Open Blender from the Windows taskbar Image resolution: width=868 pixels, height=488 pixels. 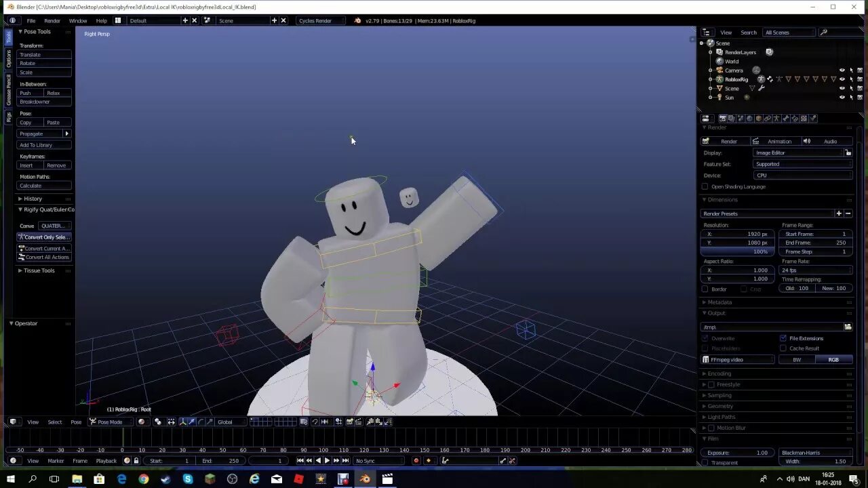(x=365, y=479)
